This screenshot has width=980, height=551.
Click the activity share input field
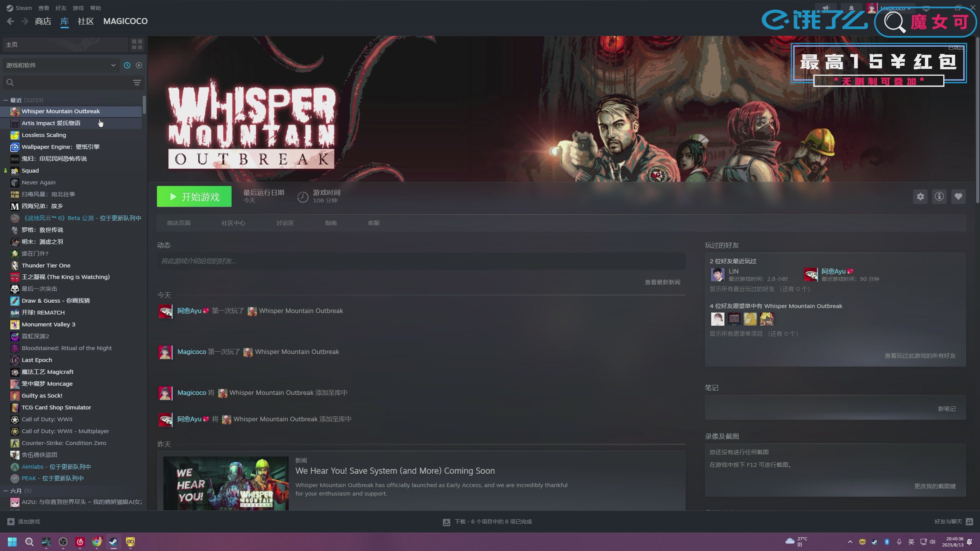421,261
